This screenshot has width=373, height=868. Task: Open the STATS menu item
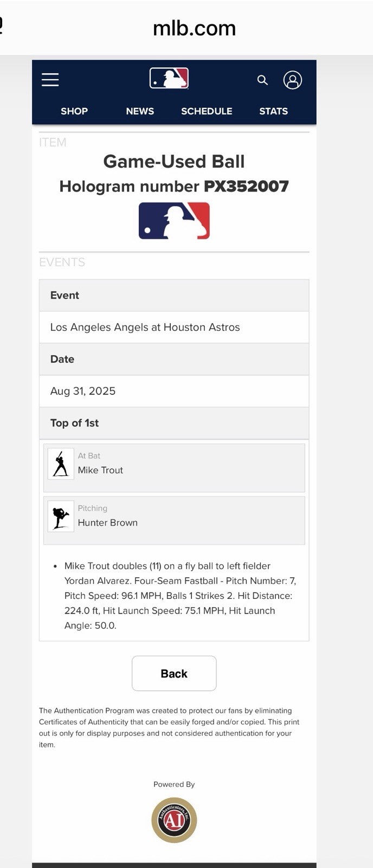click(273, 111)
